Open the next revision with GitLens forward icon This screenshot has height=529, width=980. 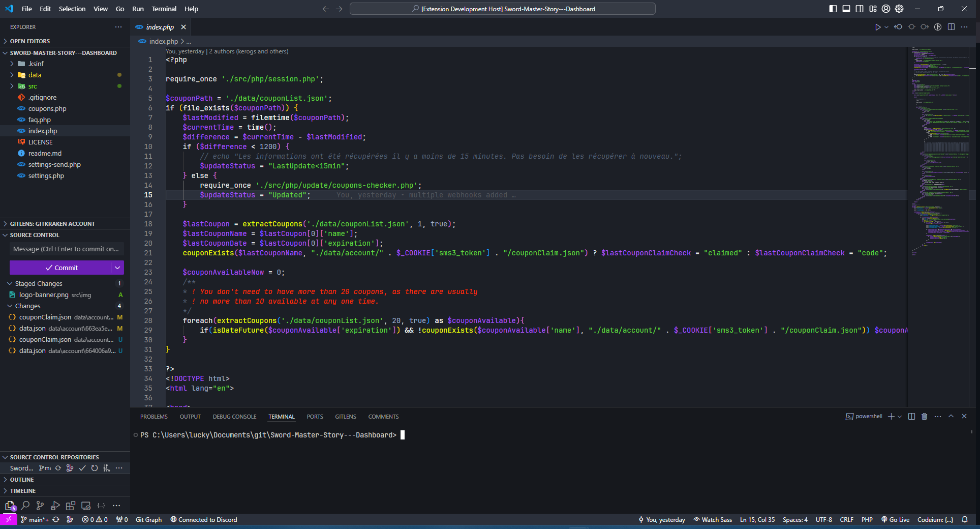(x=925, y=27)
